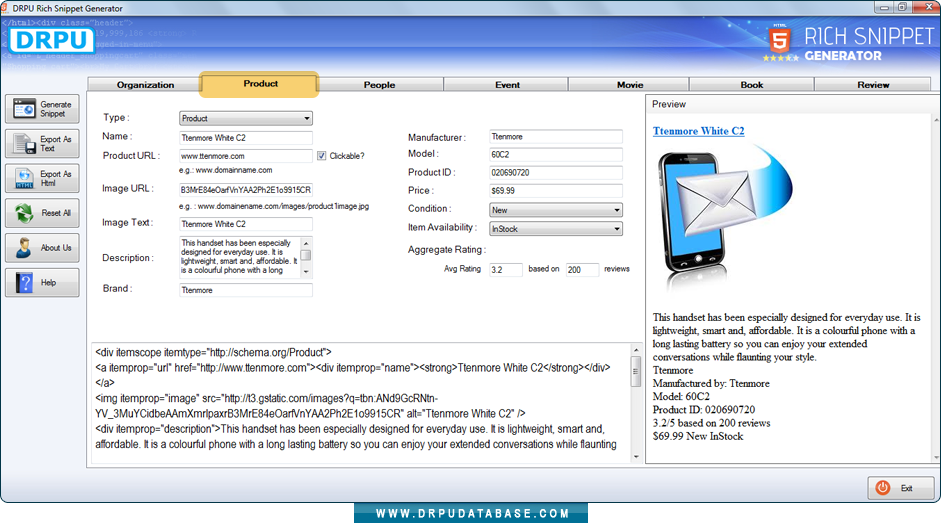Click "Product ID: 020690720" in Preview

[703, 410]
